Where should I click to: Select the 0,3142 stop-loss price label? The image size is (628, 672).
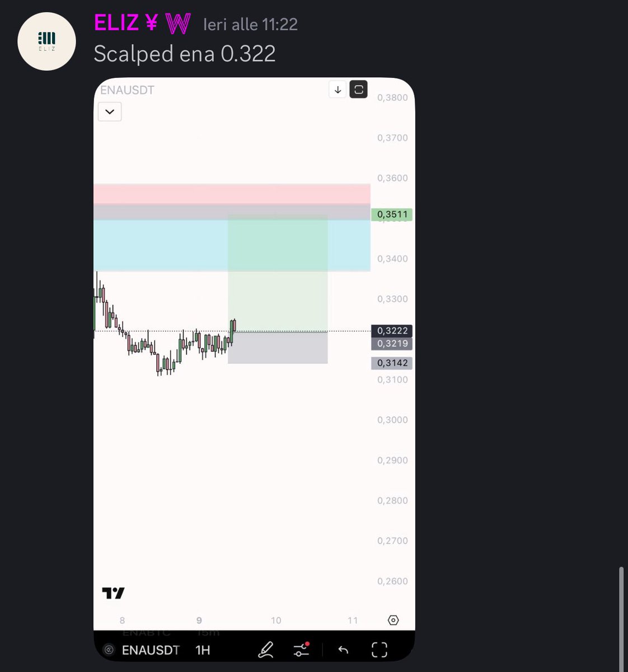(392, 363)
